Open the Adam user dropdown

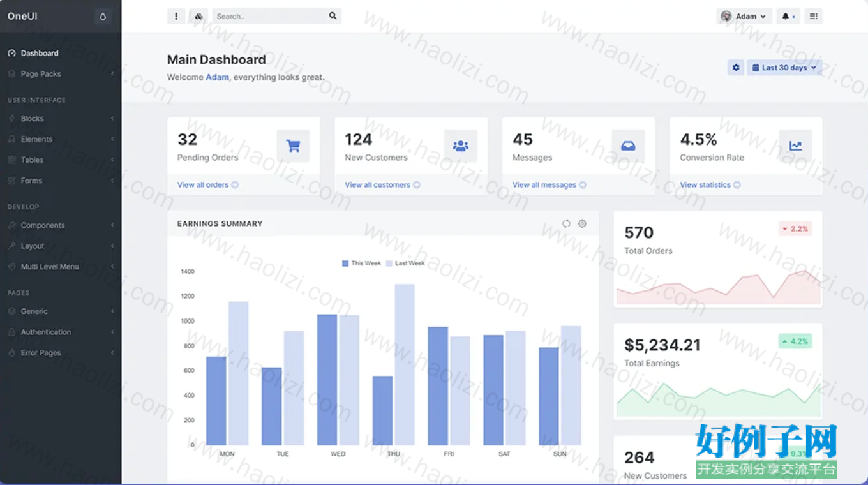[744, 17]
